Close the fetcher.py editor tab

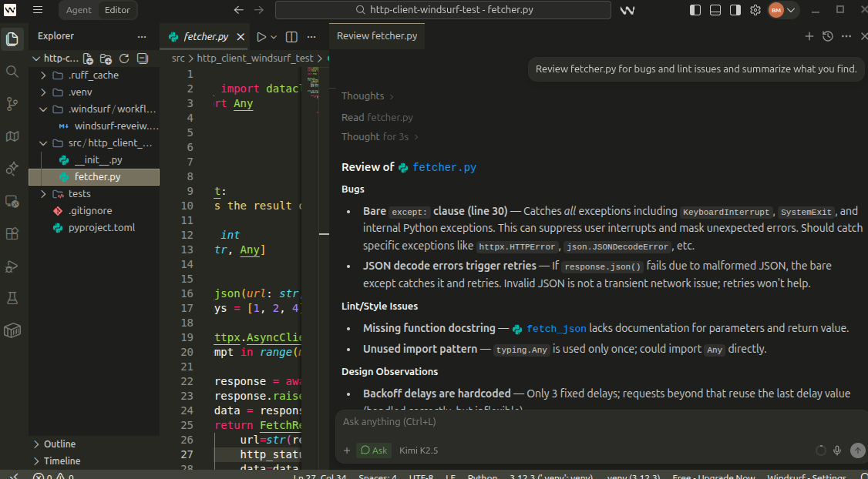click(x=241, y=36)
